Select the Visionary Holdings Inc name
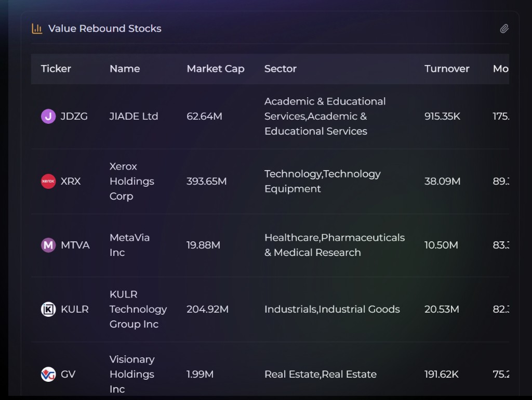This screenshot has width=532, height=400. (132, 374)
